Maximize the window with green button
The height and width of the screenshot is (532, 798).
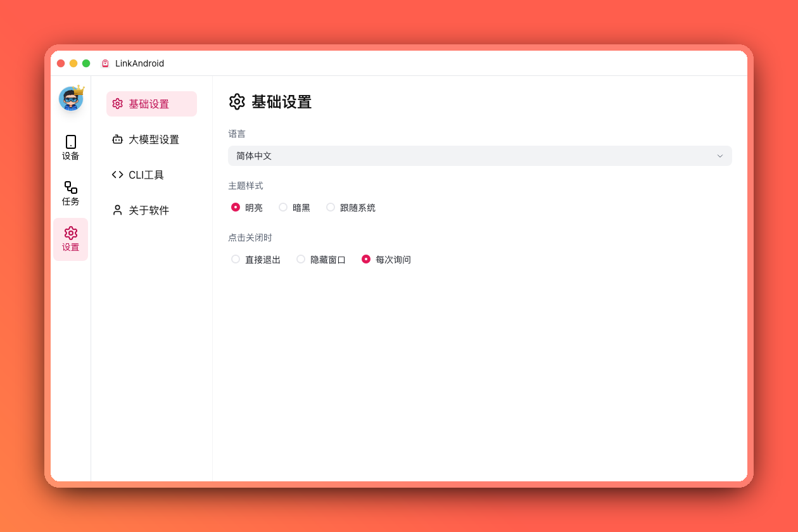pyautogui.click(x=86, y=63)
